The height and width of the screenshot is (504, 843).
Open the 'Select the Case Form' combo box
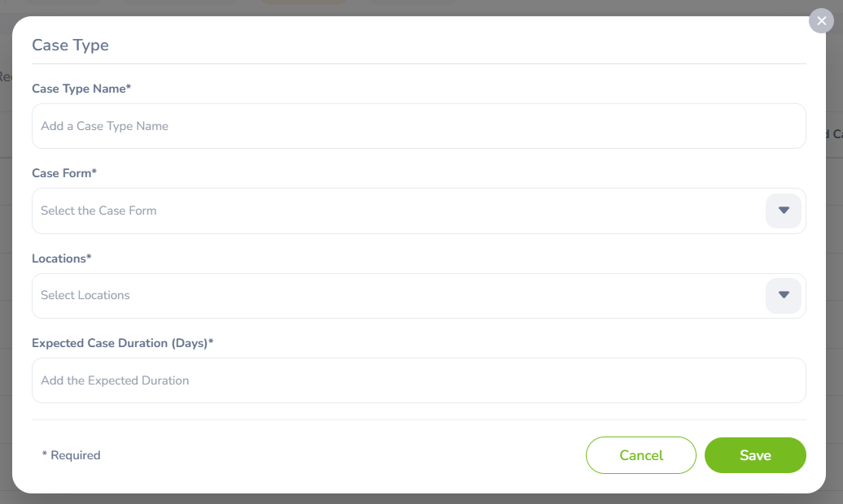click(399, 211)
